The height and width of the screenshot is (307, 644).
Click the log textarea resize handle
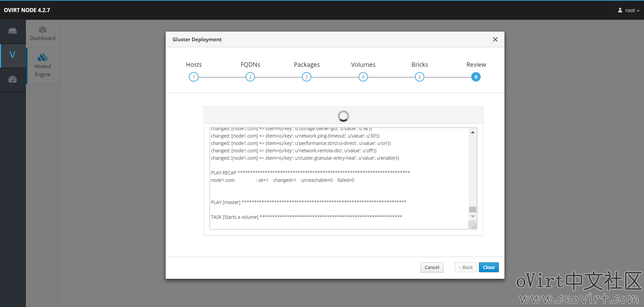474,226
